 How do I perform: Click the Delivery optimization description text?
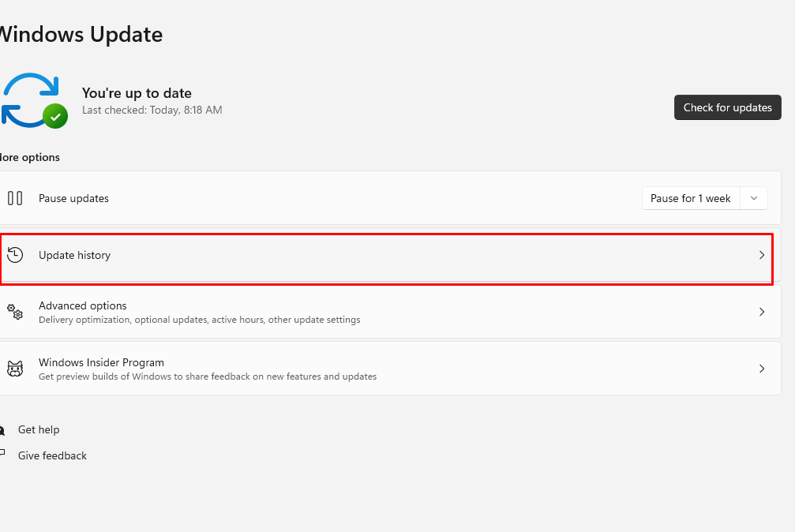199,320
